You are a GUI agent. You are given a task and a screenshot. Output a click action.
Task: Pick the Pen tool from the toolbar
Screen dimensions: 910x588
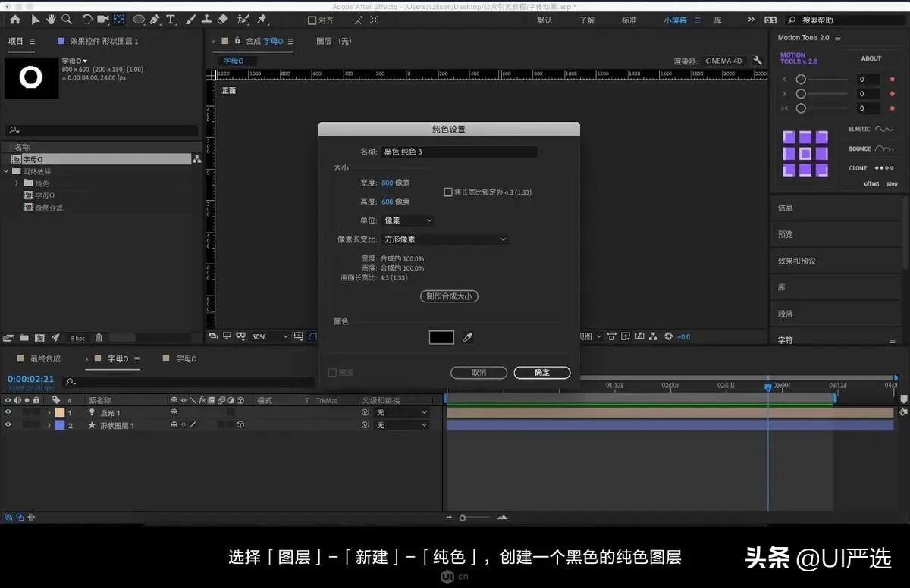pyautogui.click(x=155, y=20)
